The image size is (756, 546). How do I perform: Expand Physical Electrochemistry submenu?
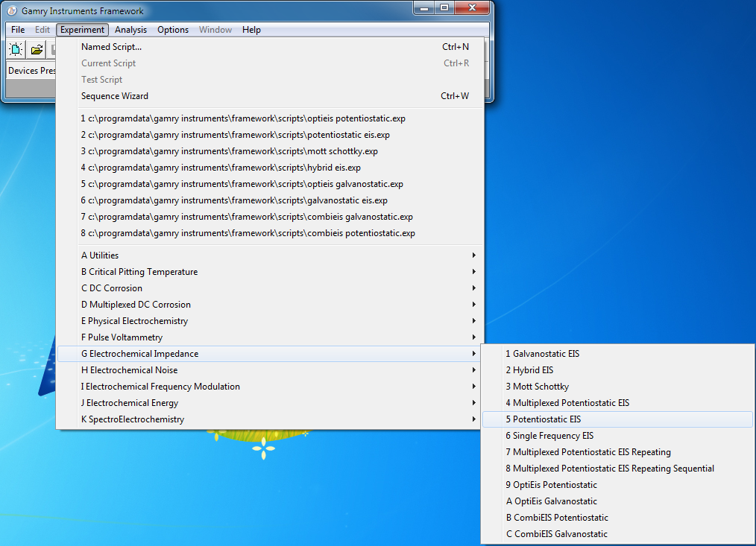tap(268, 320)
